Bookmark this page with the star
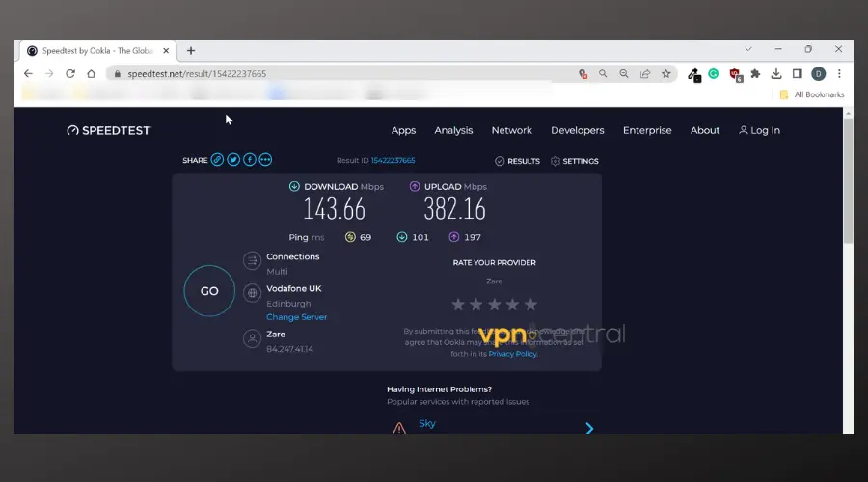This screenshot has width=868, height=482. coord(665,73)
